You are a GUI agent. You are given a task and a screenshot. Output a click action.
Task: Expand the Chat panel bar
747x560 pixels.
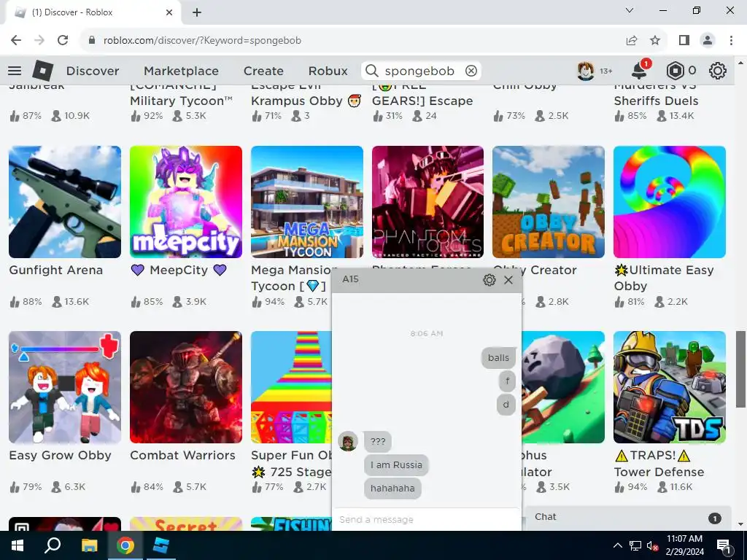pyautogui.click(x=627, y=518)
